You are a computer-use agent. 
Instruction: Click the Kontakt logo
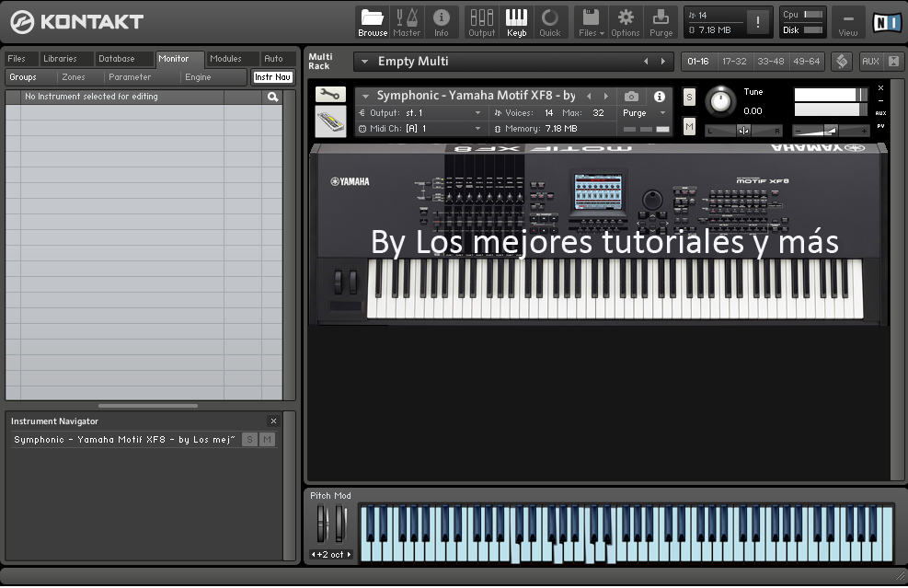(x=76, y=22)
